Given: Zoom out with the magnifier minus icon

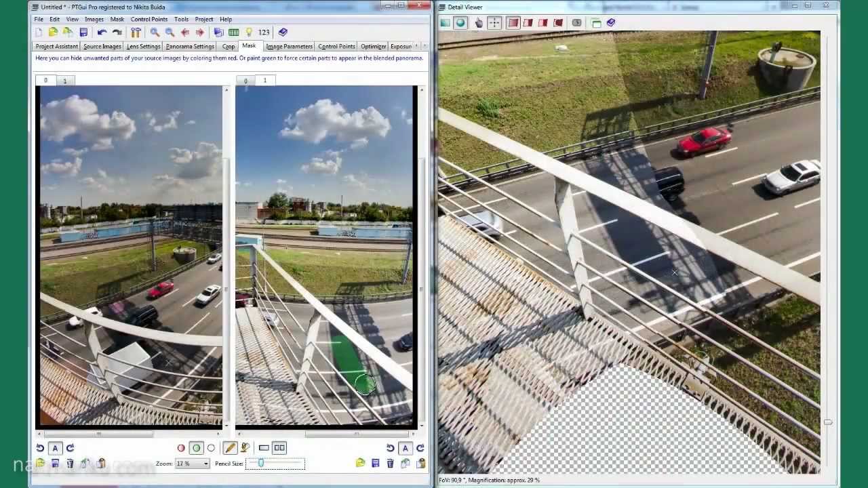Looking at the screenshot, I should point(170,33).
